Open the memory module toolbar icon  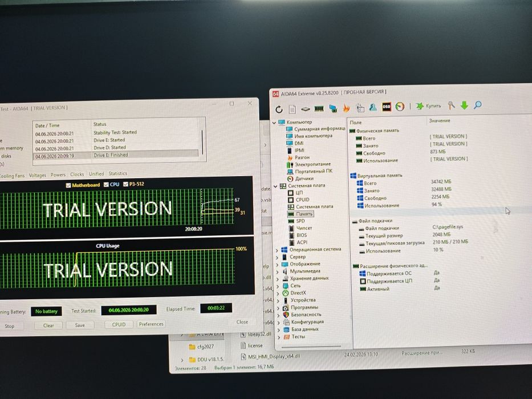tap(319, 108)
